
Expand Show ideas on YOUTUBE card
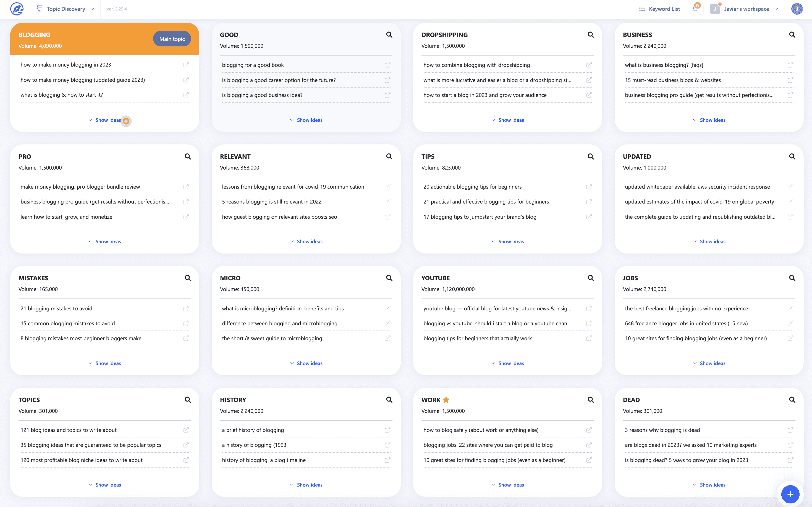tap(507, 363)
